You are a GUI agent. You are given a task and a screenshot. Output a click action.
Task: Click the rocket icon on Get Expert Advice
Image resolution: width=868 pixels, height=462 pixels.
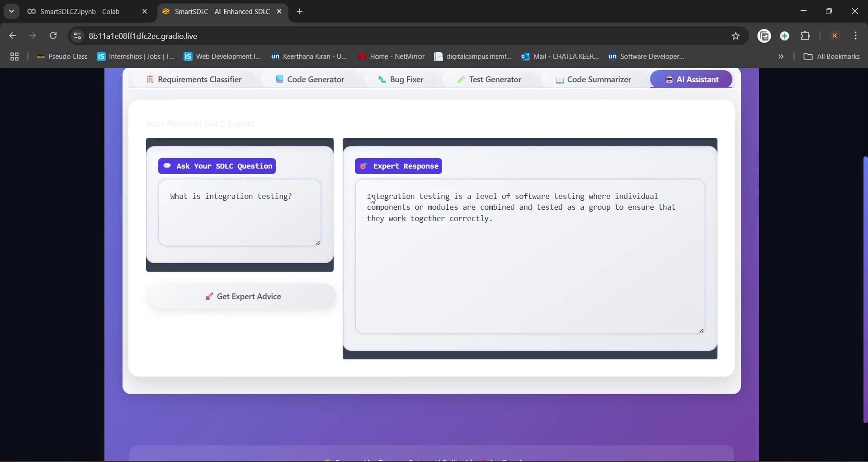pos(209,297)
